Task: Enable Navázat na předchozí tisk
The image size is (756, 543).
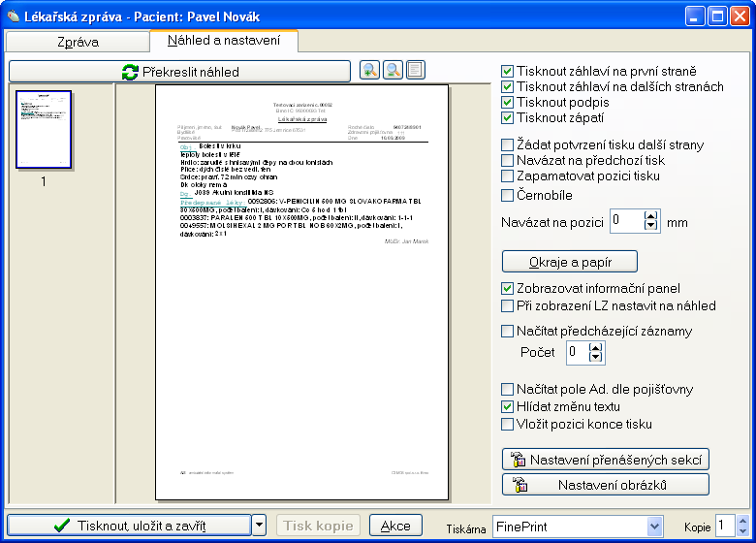Action: point(507,160)
